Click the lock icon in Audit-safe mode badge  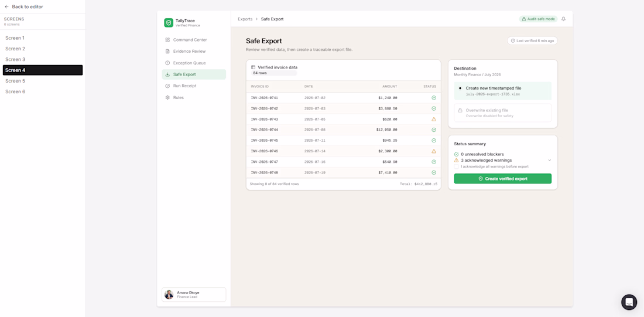(523, 19)
